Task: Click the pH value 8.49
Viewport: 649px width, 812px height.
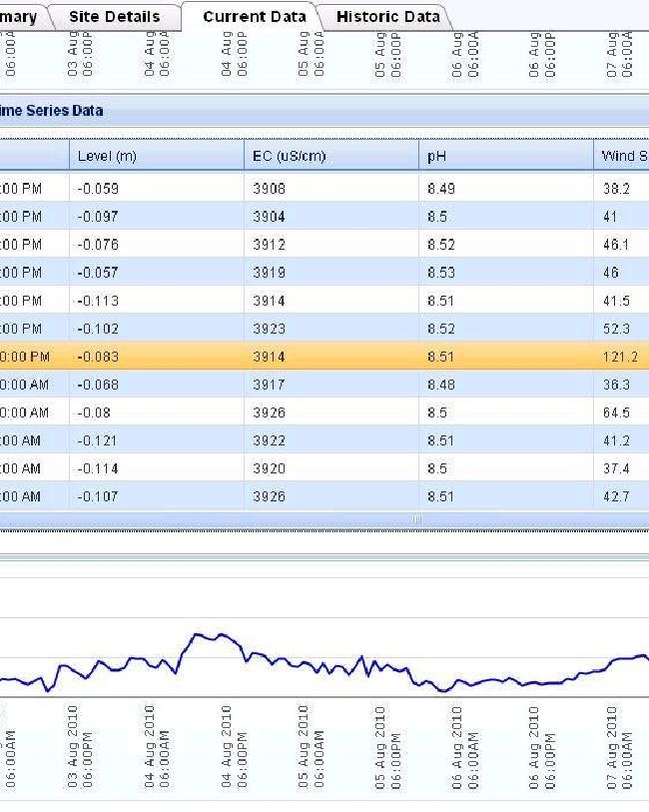Action: pyautogui.click(x=441, y=189)
